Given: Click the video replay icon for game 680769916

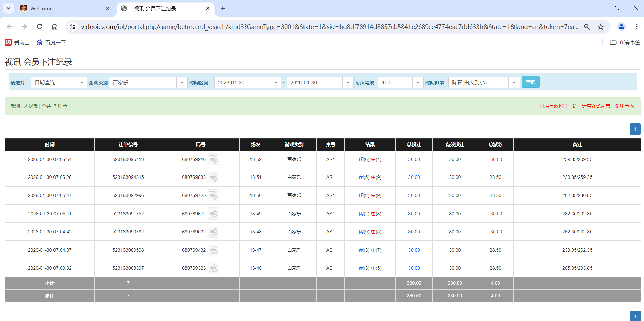Looking at the screenshot, I should click(x=213, y=159).
